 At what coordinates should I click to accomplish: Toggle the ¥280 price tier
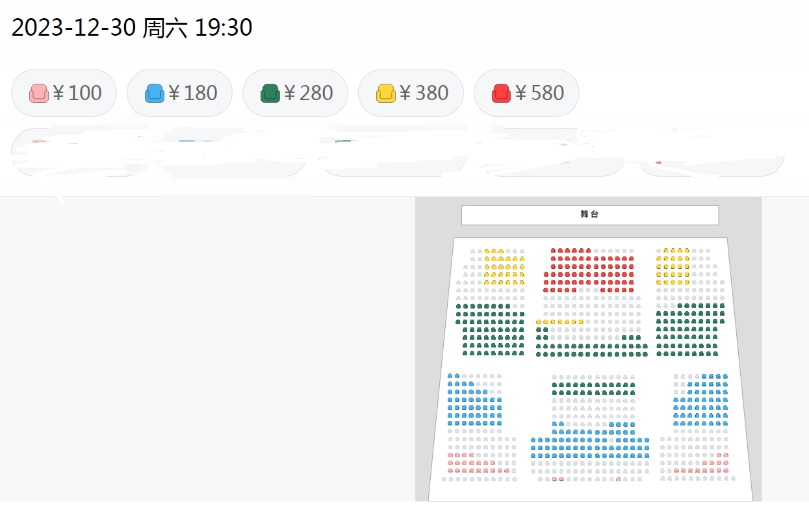pyautogui.click(x=296, y=93)
